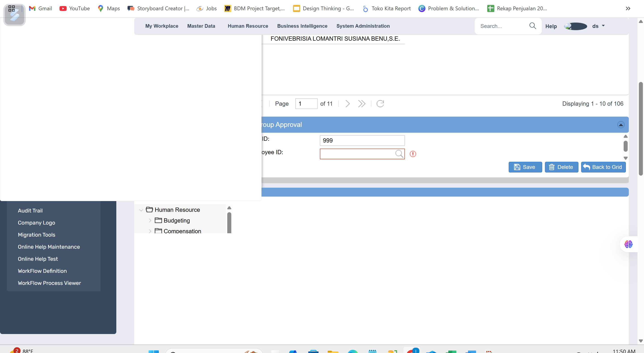This screenshot has height=353, width=644.
Task: Open the BDM Project Target bookmark
Action: click(x=255, y=8)
